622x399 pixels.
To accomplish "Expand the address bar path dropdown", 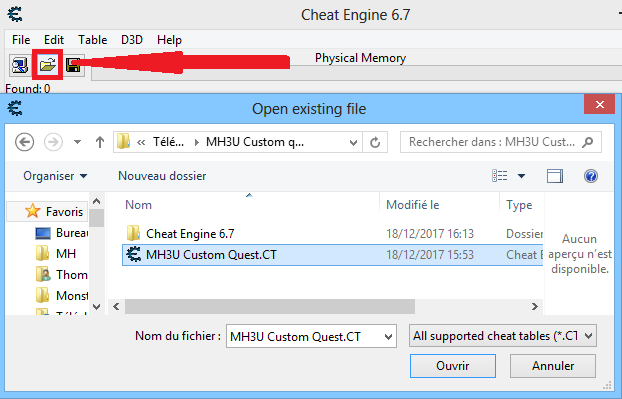I will [x=353, y=142].
